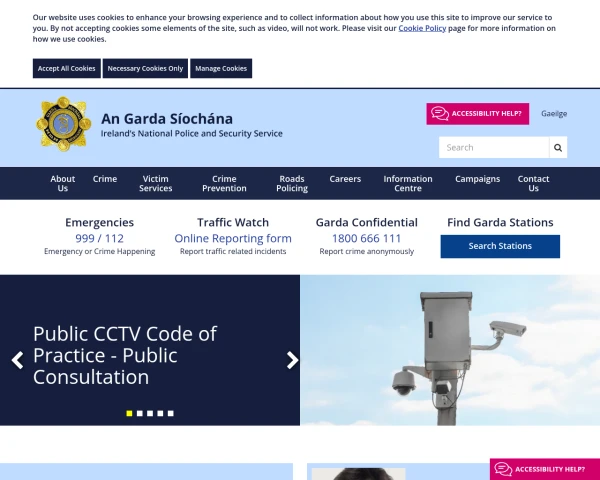This screenshot has width=600, height=480.
Task: Open the Roads Policing menu
Action: coord(292,183)
